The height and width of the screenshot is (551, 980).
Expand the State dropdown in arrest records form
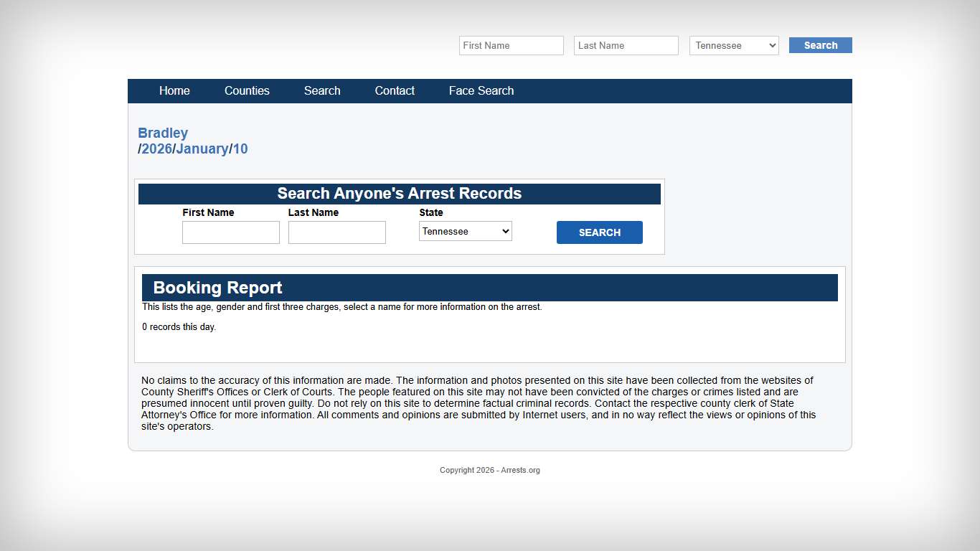pos(465,231)
